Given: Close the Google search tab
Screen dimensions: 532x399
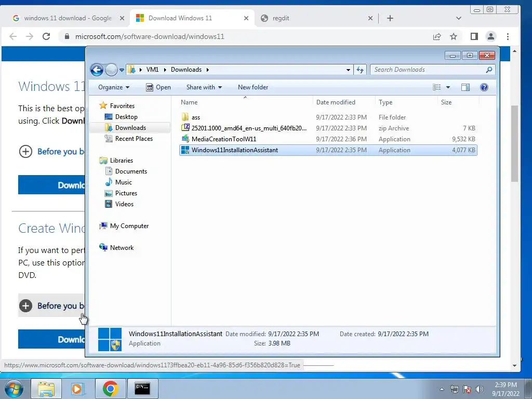Looking at the screenshot, I should [122, 18].
